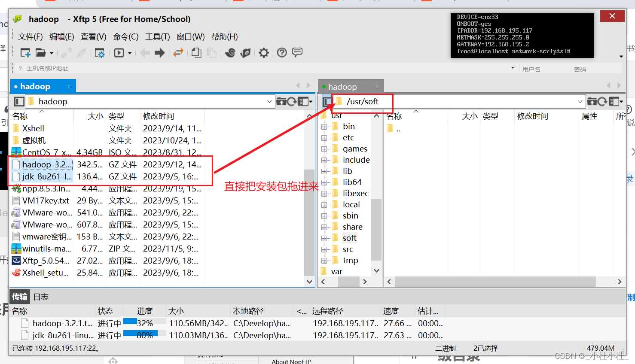This screenshot has width=635, height=364.
Task: Open the 编辑(E) menu
Action: [61, 37]
